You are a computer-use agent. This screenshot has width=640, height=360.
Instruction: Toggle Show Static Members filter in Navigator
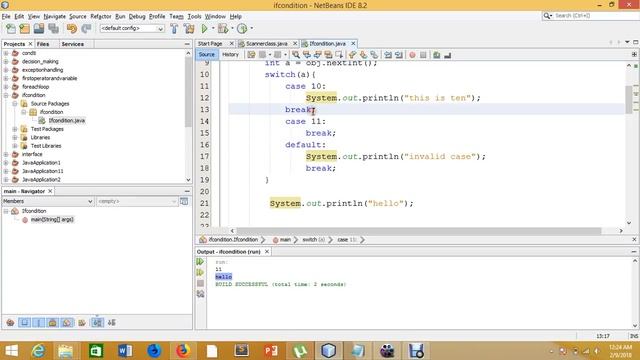pos(39,323)
